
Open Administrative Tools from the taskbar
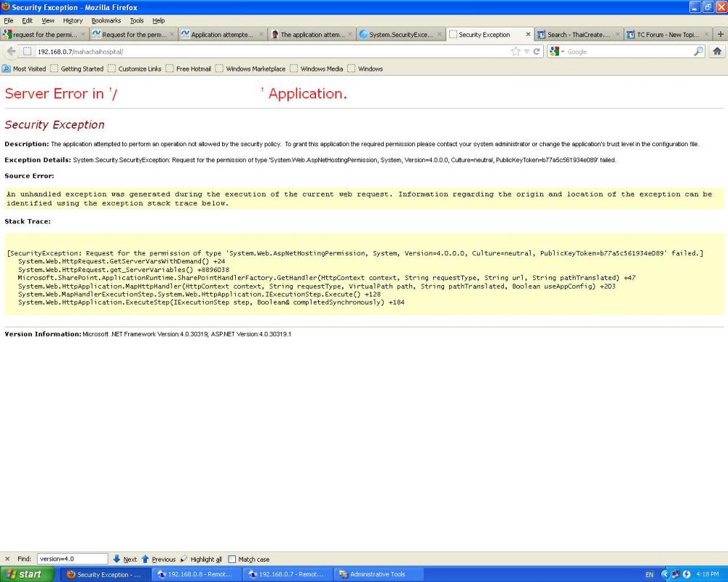tap(371, 574)
